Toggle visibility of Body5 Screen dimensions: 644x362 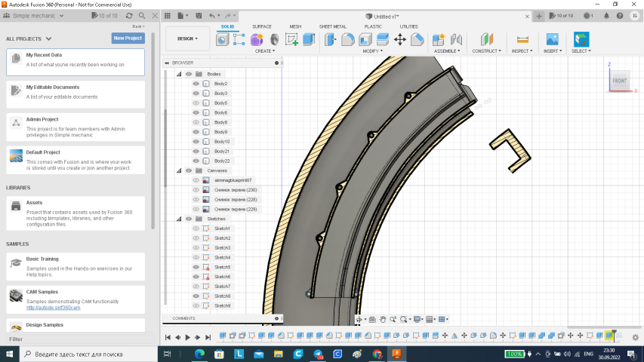[196, 103]
